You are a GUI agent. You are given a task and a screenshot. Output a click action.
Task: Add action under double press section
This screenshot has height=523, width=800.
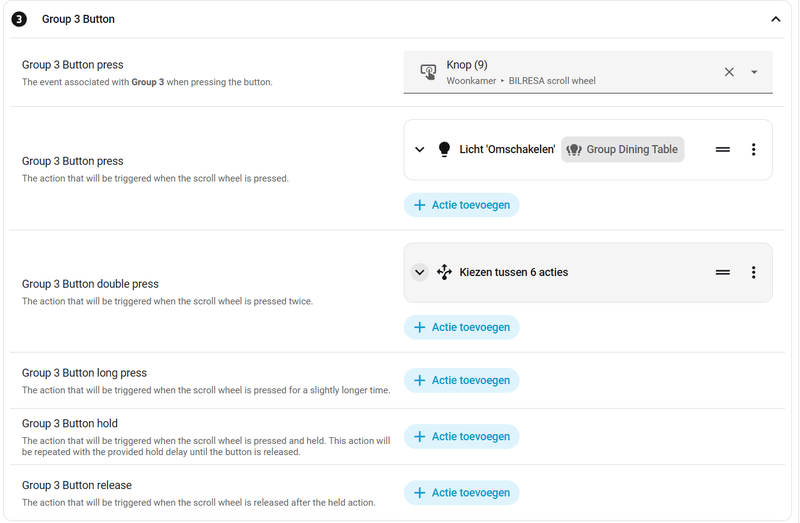pos(461,327)
